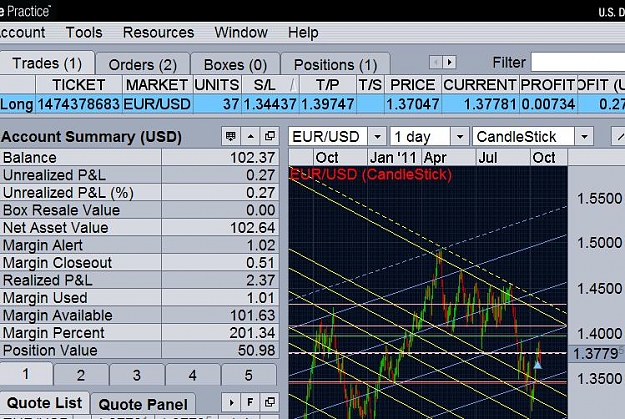Click the Jul label on chart timeline
This screenshot has height=419, width=625.
pyautogui.click(x=487, y=158)
